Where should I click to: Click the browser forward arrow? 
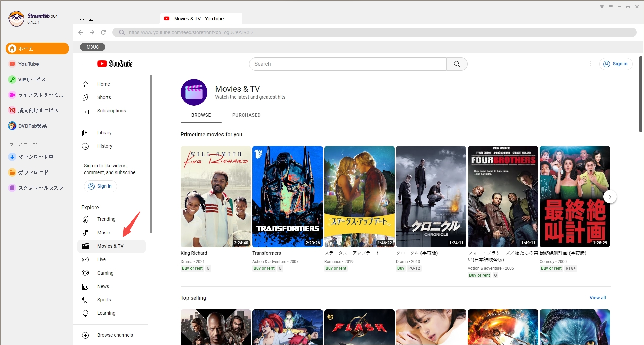(x=92, y=32)
